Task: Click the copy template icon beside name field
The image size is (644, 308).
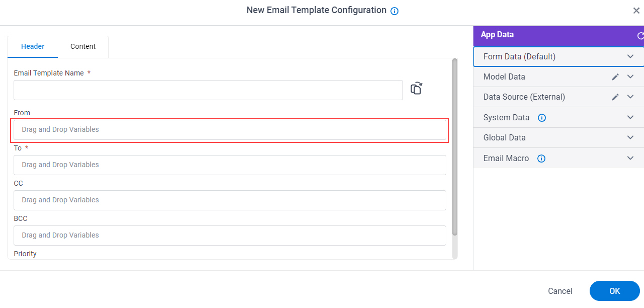Action: coord(416,89)
